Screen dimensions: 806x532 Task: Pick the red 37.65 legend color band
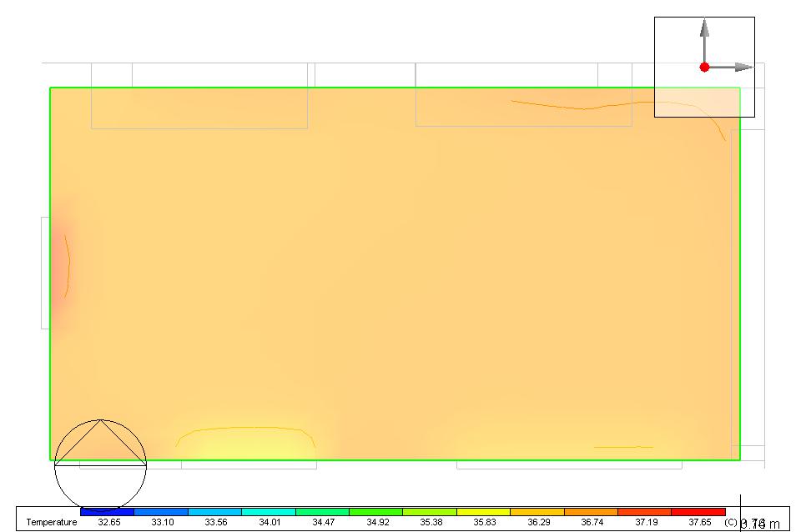click(698, 512)
